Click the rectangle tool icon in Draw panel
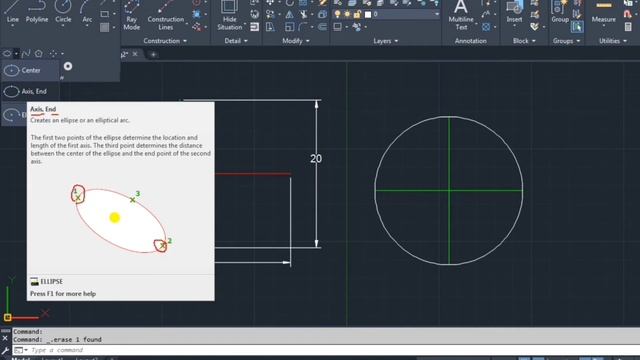 pos(104,14)
